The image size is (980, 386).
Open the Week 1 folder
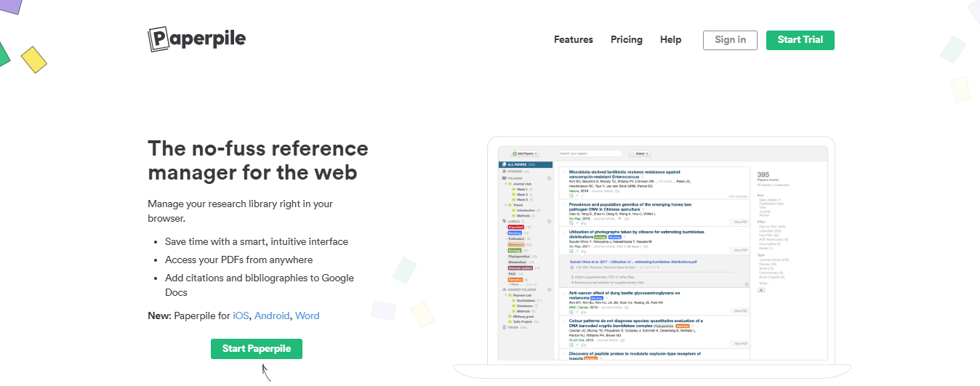[523, 189]
